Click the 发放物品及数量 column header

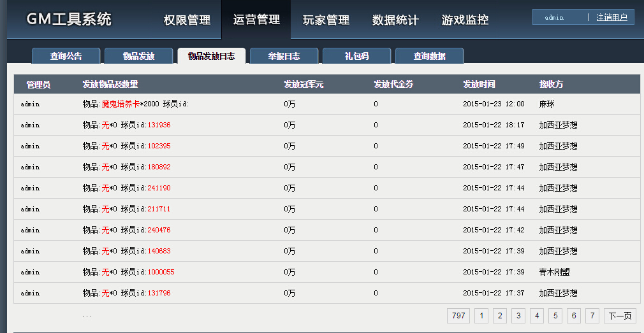point(110,85)
